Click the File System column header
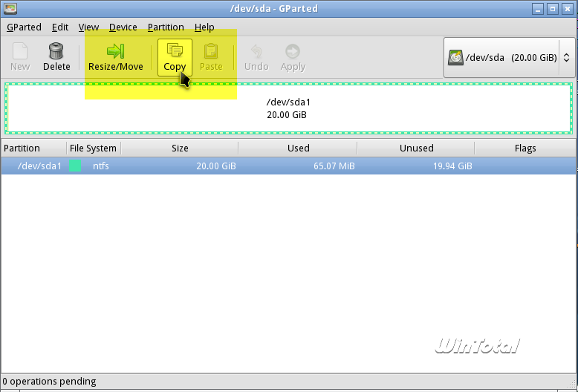The image size is (578, 392). pyautogui.click(x=94, y=148)
